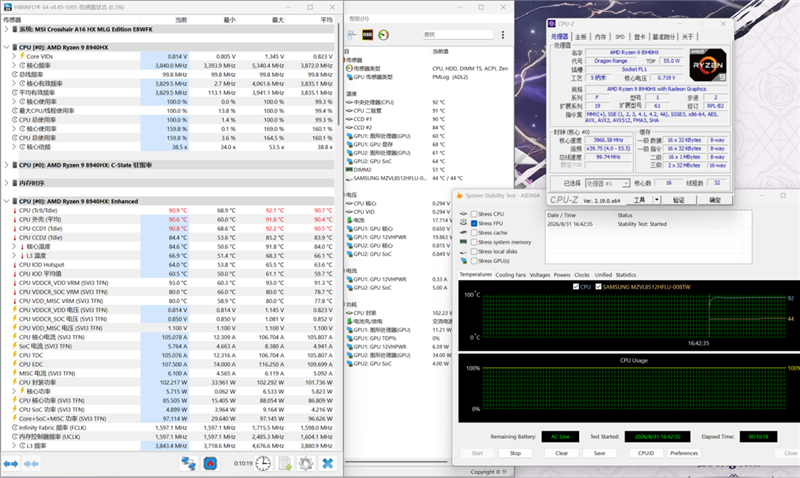Click the CPU package power row in HWiNFO

(170, 382)
